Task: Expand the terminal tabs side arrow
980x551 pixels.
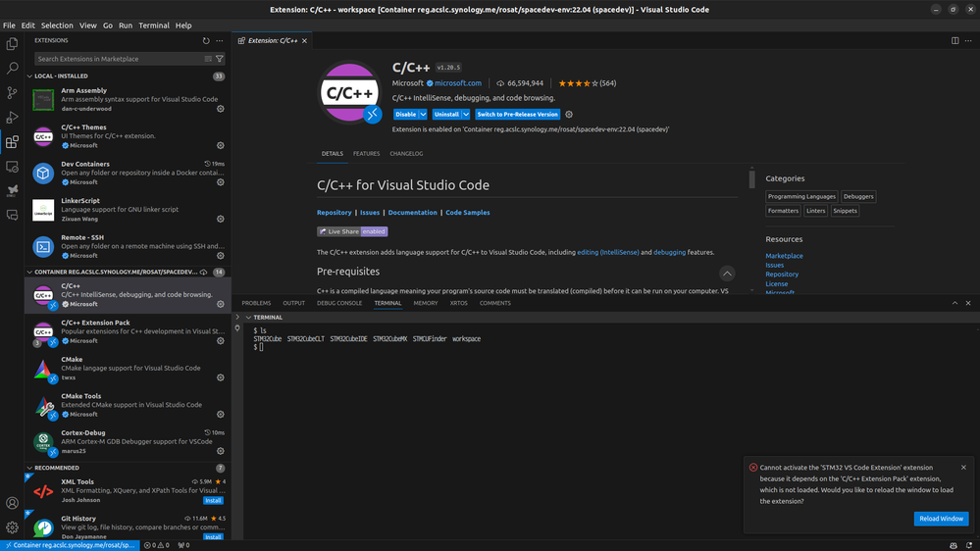Action: coord(237,318)
